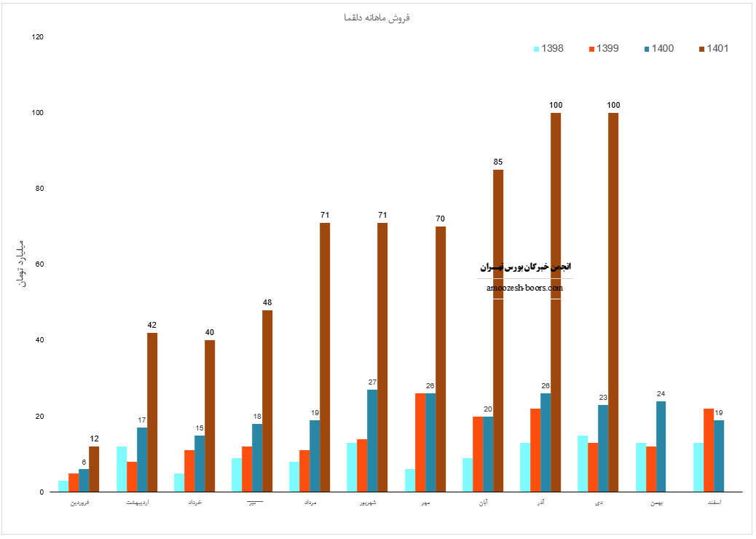This screenshot has width=756, height=539.
Task: Select the 1401 bar labeled 42
Action: 152,412
